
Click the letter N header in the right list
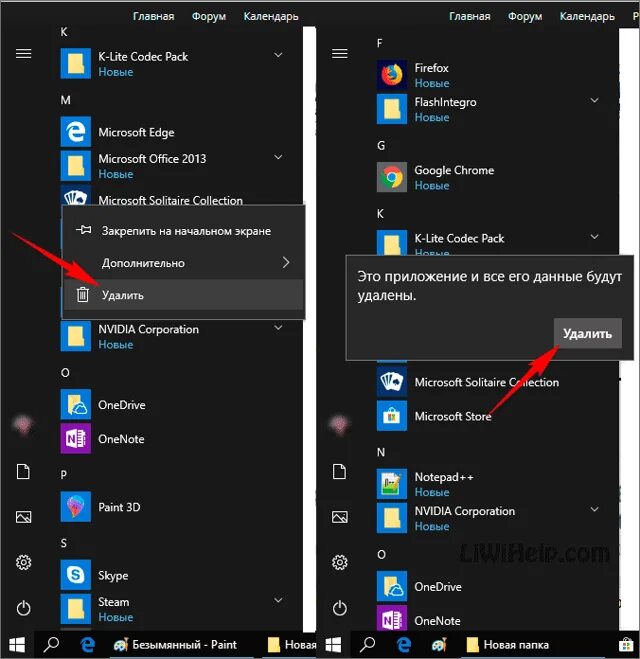[x=381, y=452]
